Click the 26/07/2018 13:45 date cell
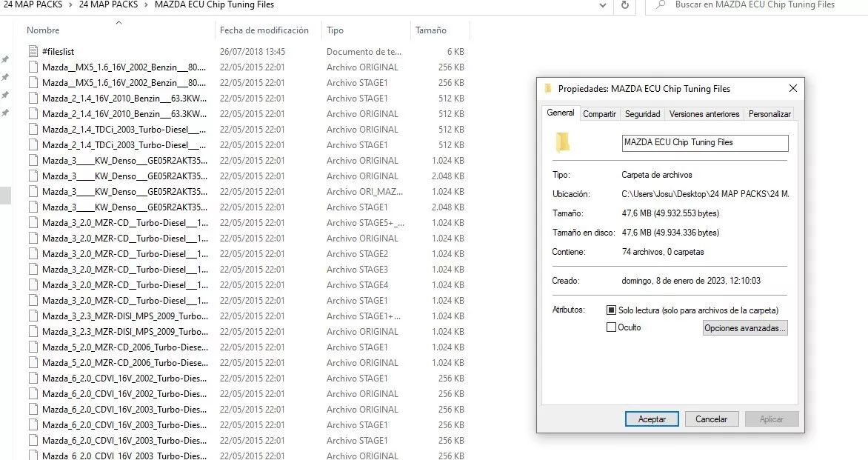The height and width of the screenshot is (460, 868). click(253, 51)
